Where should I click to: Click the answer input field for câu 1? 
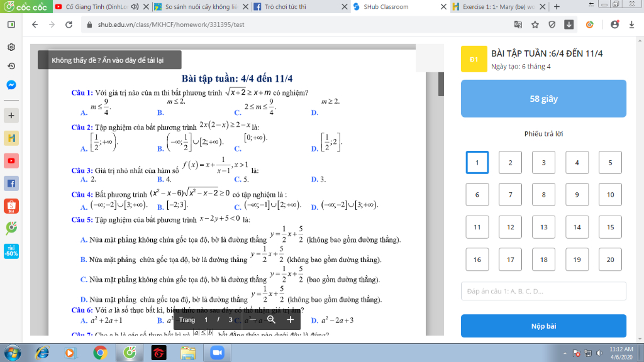click(543, 291)
